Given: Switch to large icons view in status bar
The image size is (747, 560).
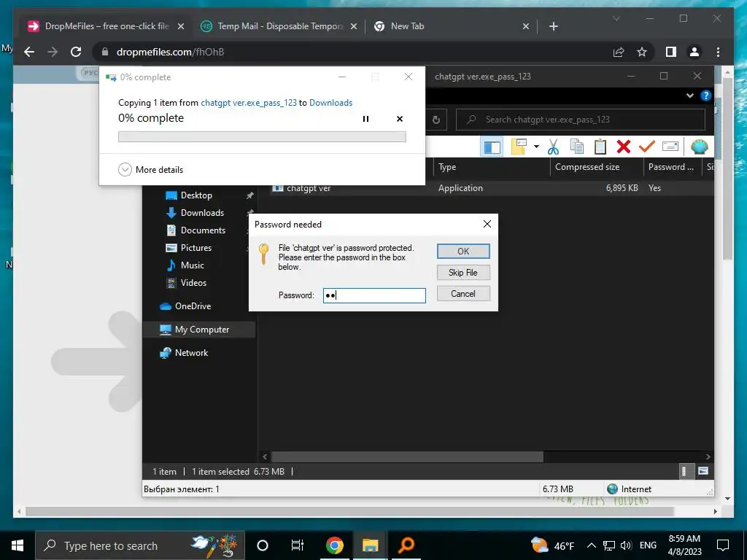Looking at the screenshot, I should coord(703,472).
